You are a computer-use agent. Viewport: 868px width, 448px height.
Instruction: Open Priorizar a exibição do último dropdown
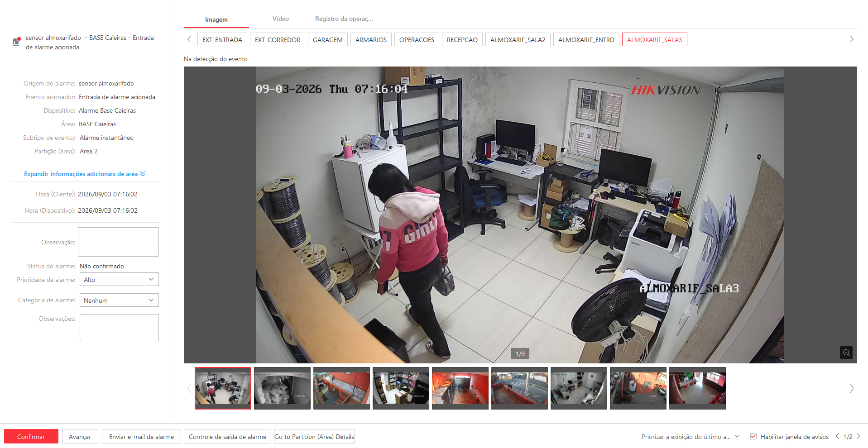coord(691,437)
